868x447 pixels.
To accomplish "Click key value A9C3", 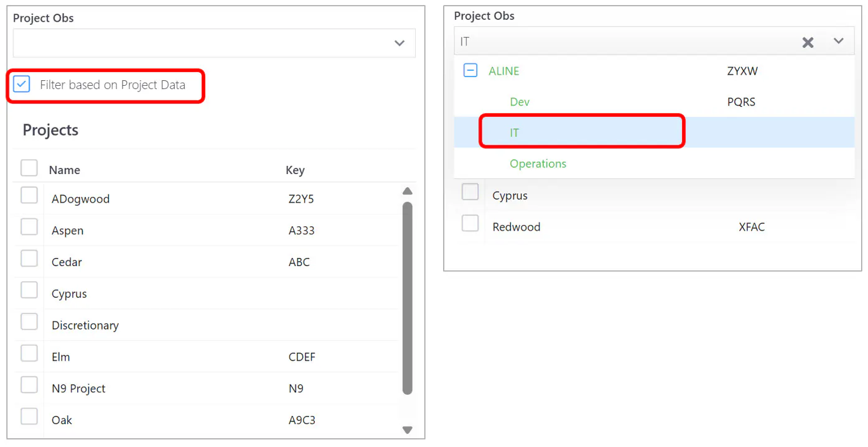I will (302, 420).
